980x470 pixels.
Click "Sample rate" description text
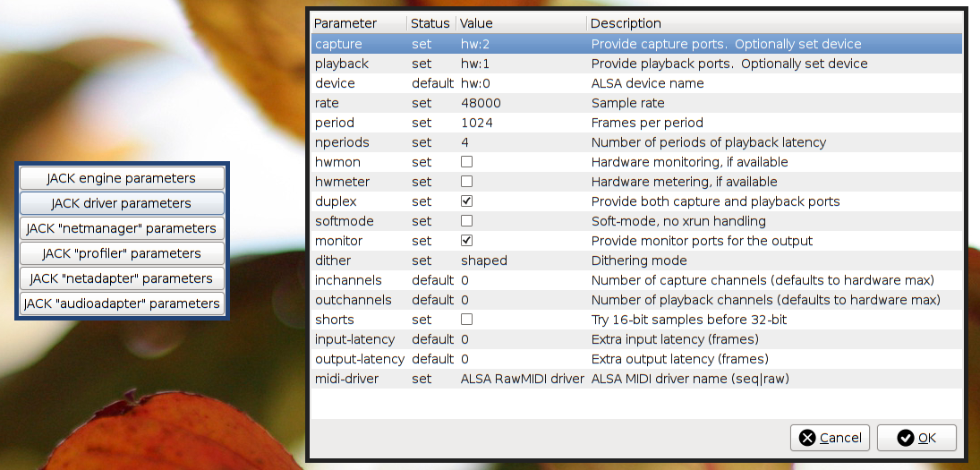(x=627, y=103)
